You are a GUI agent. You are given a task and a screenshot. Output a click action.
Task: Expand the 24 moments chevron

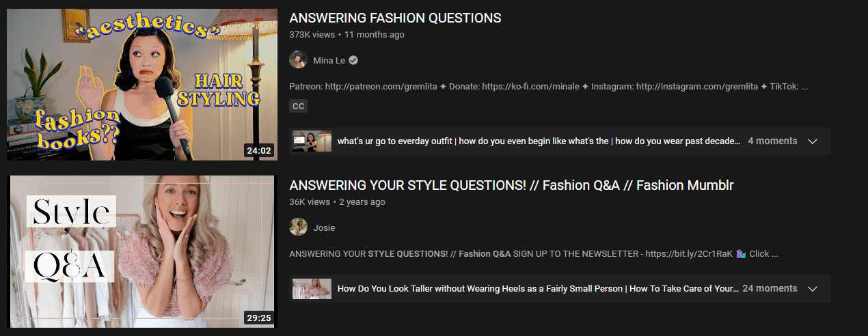coord(813,289)
